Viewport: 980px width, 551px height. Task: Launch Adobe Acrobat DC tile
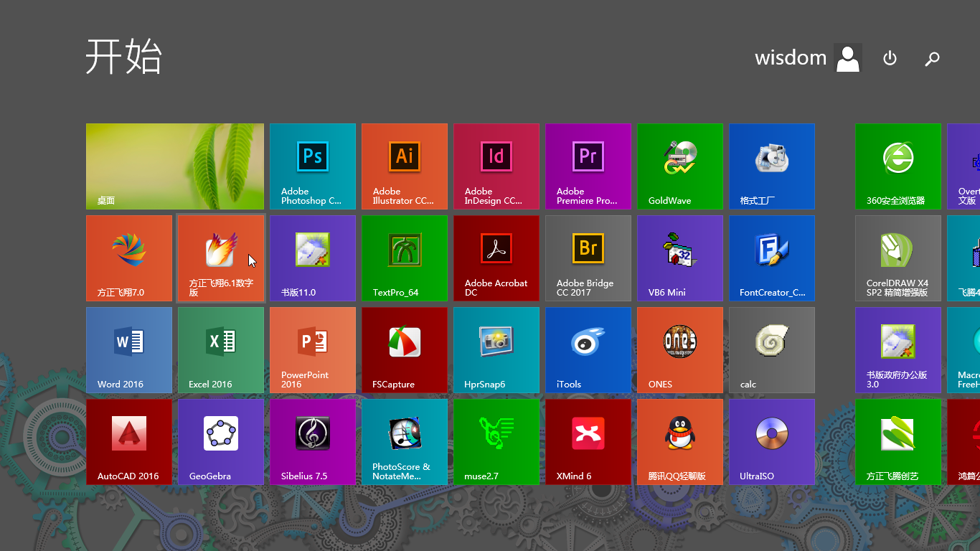click(496, 258)
